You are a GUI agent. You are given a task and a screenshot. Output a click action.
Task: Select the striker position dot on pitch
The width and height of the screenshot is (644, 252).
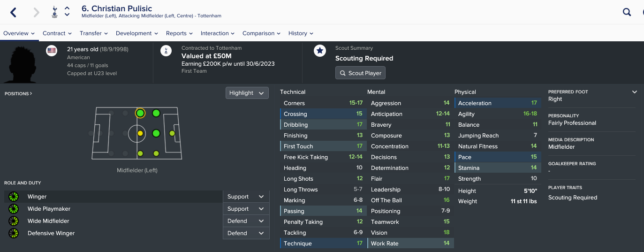click(172, 133)
